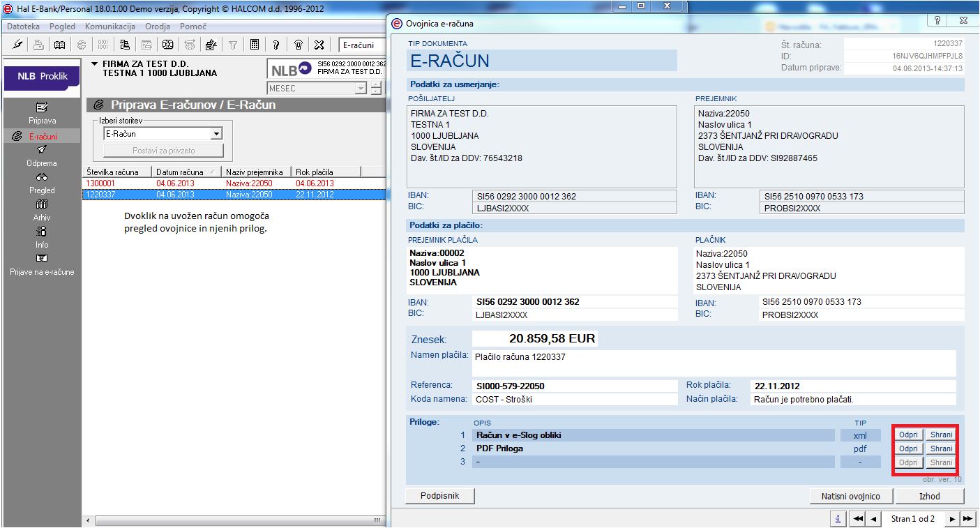Click the Znesek amount 20.859,58 EUR
The image size is (980, 528).
[x=535, y=339]
